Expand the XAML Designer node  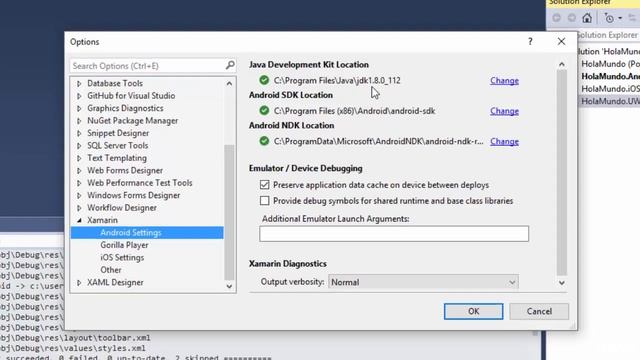click(x=79, y=282)
